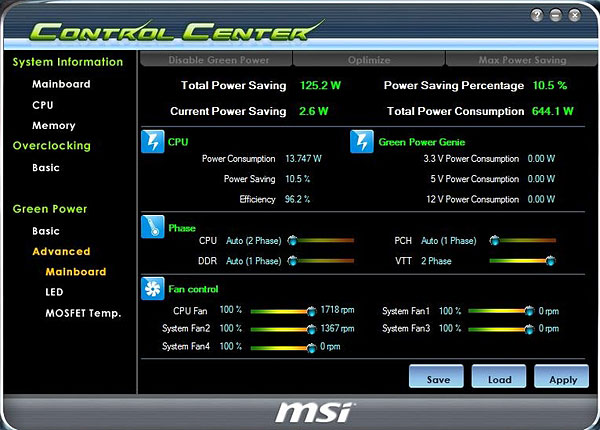
Task: Apply the current settings
Action: tap(562, 376)
